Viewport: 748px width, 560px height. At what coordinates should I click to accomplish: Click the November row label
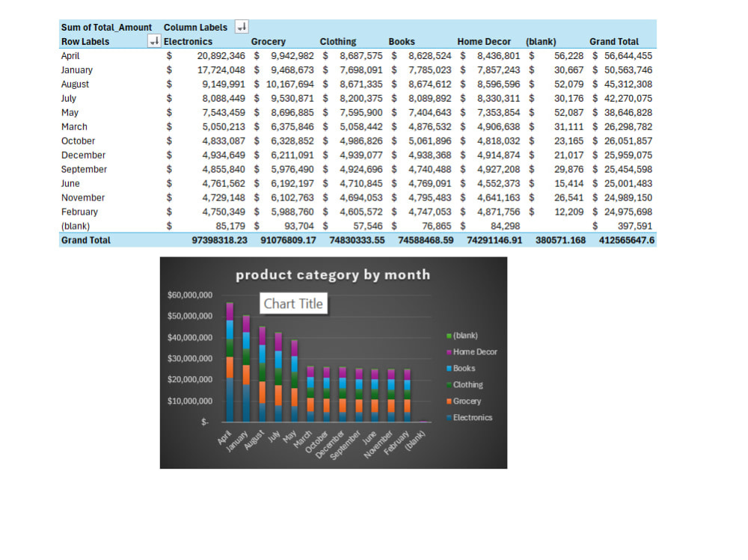point(82,197)
